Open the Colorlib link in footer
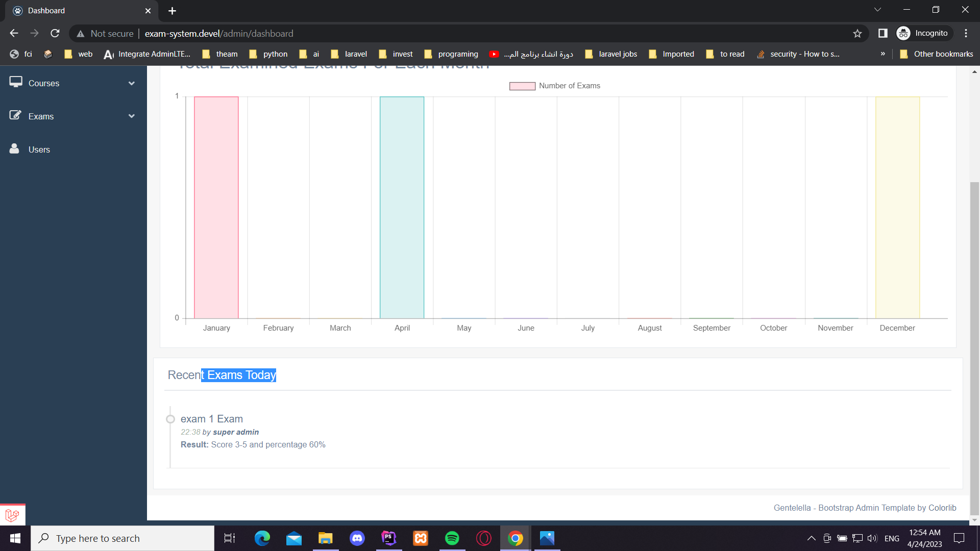The image size is (980, 551). click(942, 508)
